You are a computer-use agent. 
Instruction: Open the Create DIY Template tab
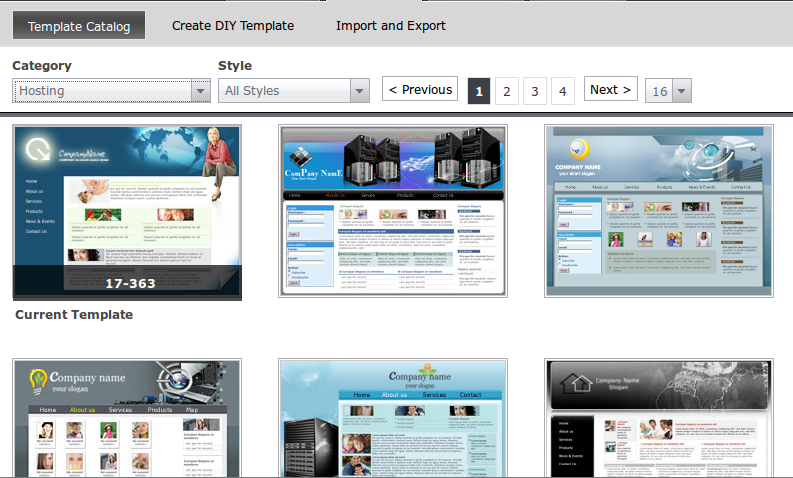click(x=232, y=25)
